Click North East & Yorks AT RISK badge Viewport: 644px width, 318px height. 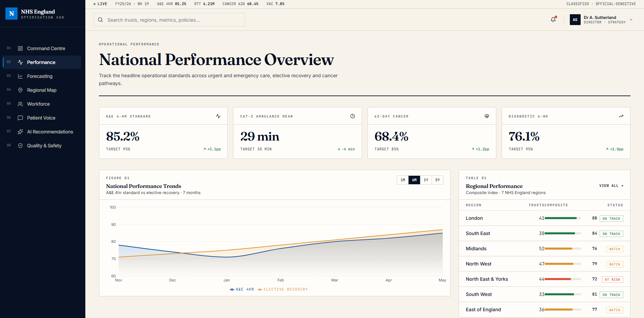coord(612,279)
